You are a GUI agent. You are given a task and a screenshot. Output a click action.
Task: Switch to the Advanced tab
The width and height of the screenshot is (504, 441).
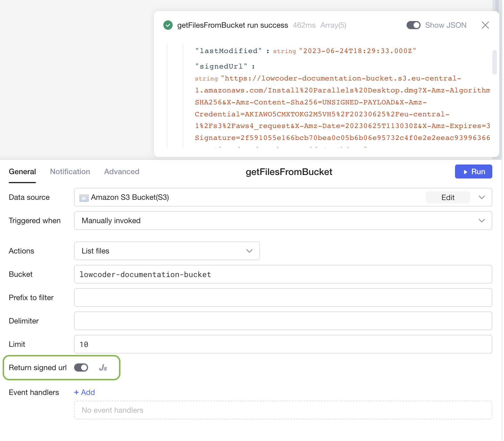(122, 172)
